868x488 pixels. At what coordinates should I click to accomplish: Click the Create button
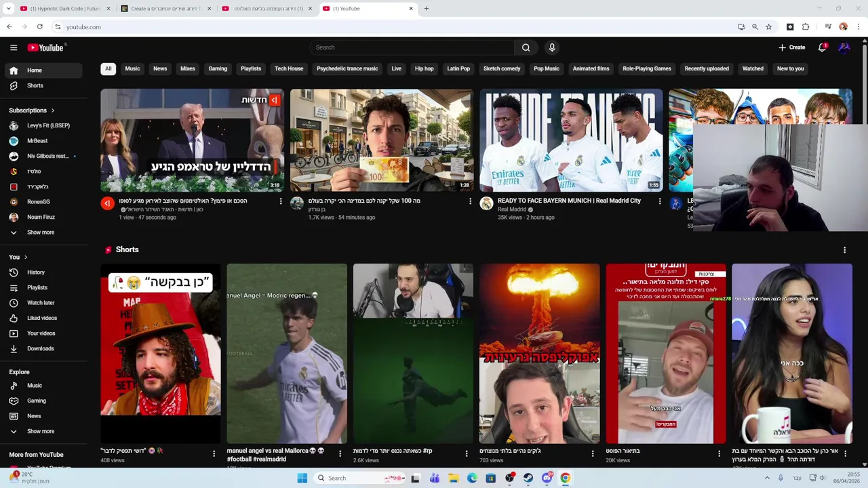pyautogui.click(x=792, y=47)
